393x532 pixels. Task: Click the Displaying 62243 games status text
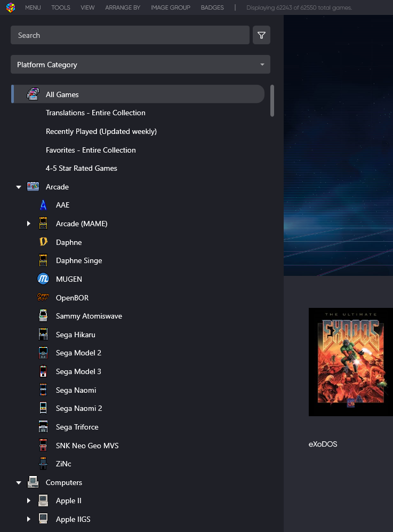299,7
